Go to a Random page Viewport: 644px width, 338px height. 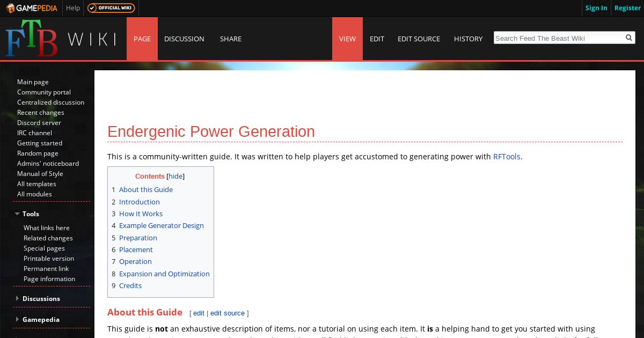[38, 153]
